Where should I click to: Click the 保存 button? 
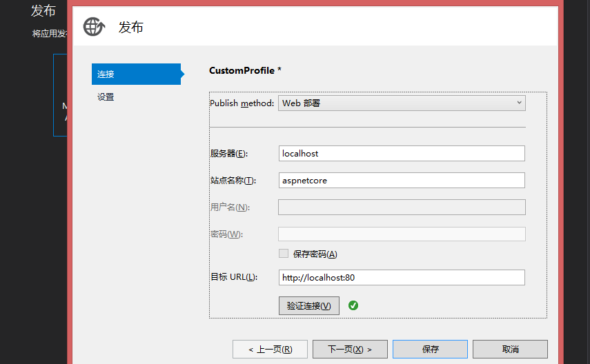tap(430, 350)
